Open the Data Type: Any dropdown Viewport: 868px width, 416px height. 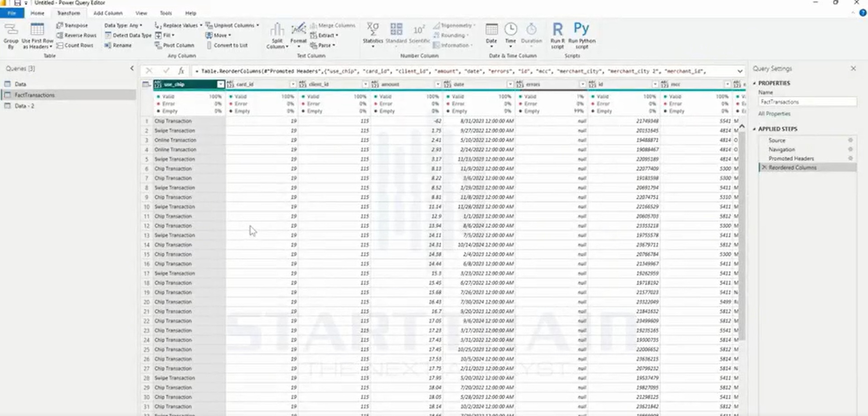(x=123, y=25)
